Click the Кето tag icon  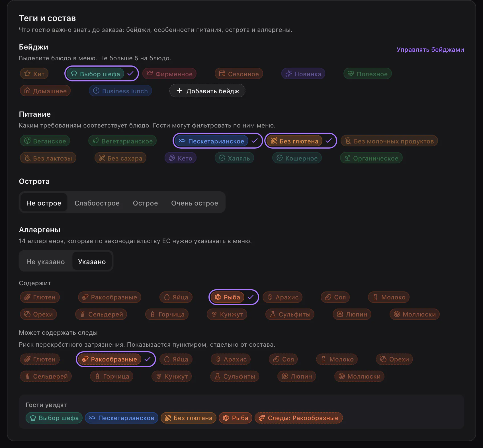click(172, 158)
